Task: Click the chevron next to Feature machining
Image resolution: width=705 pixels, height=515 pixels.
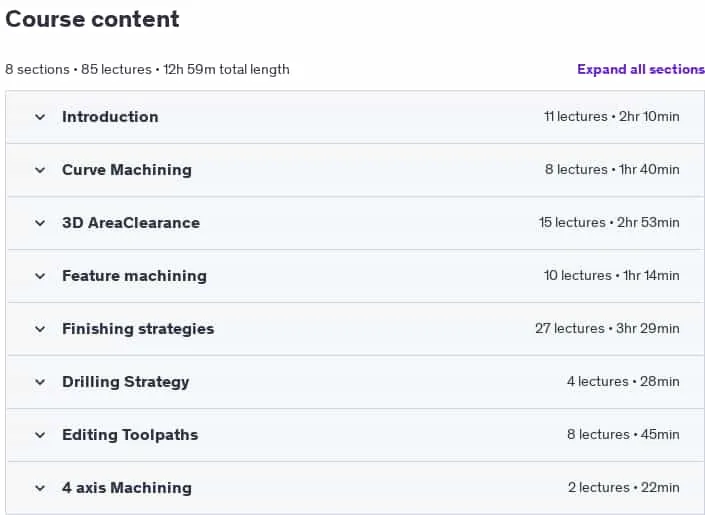Action: coord(40,277)
